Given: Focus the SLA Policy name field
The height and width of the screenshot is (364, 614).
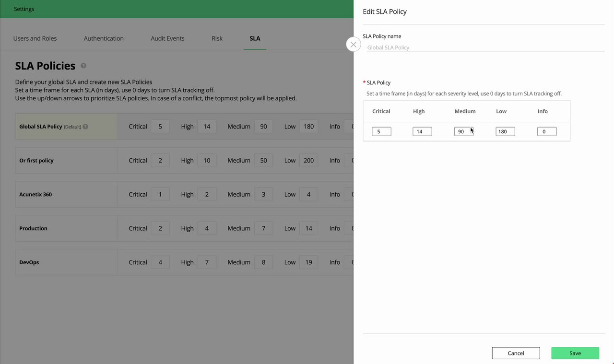Looking at the screenshot, I should pyautogui.click(x=484, y=47).
